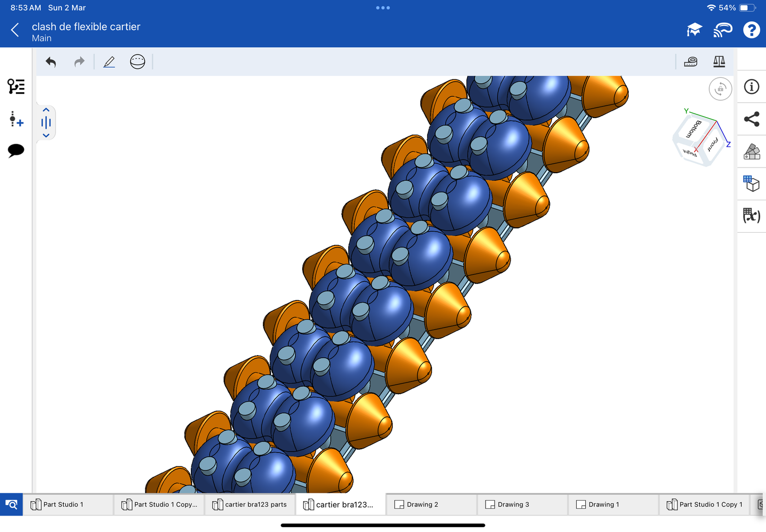Open Mass Properties (balance scale icon)
Viewport: 766px width, 532px height.
coord(719,62)
